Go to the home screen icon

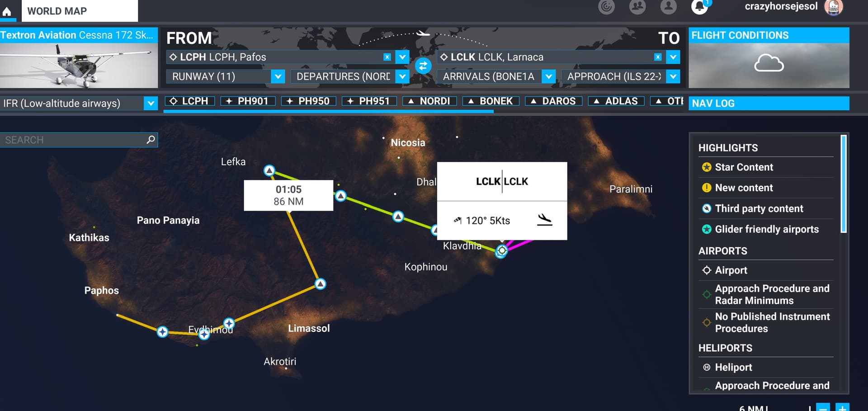click(7, 11)
